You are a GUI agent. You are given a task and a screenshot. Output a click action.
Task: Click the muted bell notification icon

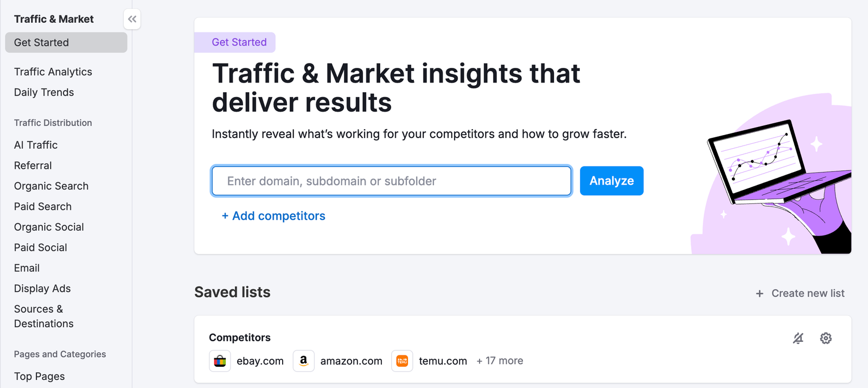(798, 339)
